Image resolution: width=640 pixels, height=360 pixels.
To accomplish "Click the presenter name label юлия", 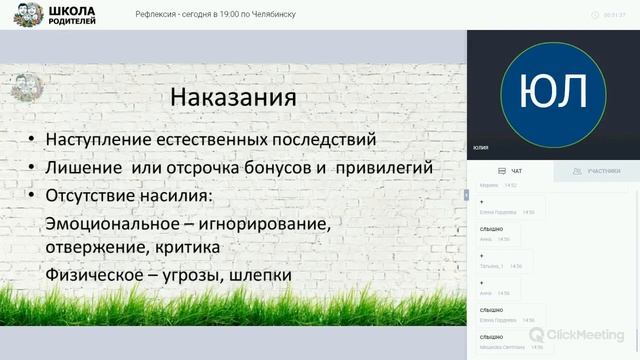I will pyautogui.click(x=481, y=148).
